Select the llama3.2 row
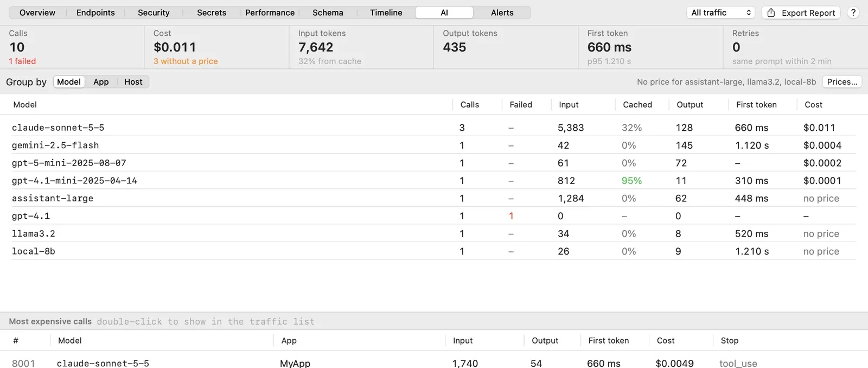 tap(434, 233)
